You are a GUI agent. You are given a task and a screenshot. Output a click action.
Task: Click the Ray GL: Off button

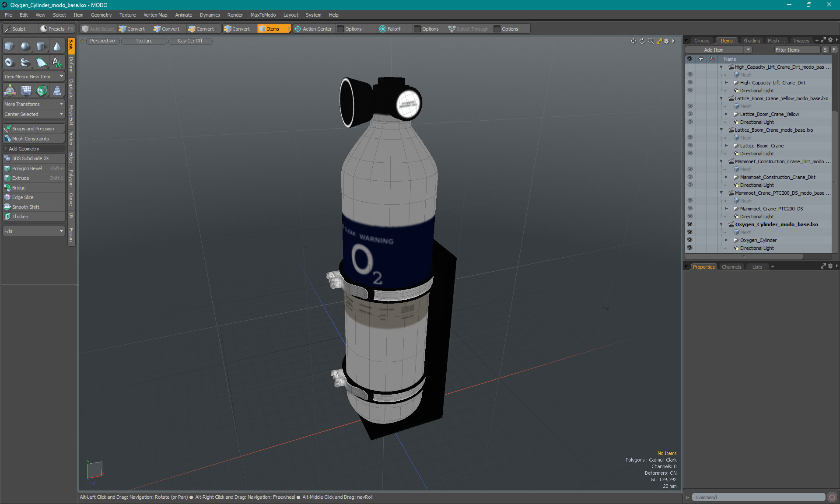pos(190,41)
